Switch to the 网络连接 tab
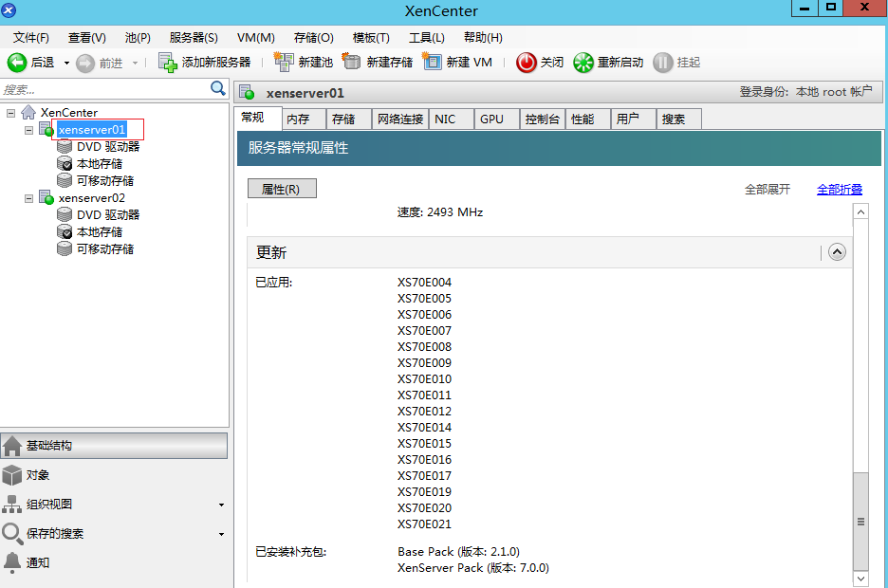This screenshot has height=588, width=888. 399,119
